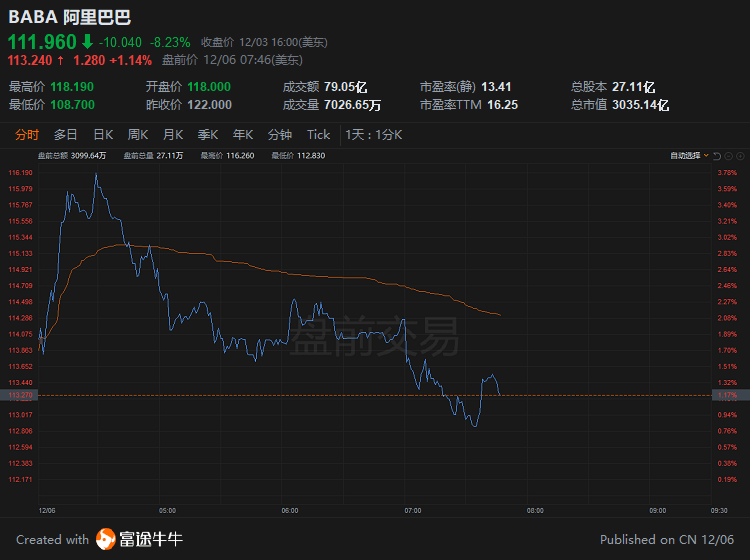Click the 最高价 118.190 value

(x=72, y=87)
